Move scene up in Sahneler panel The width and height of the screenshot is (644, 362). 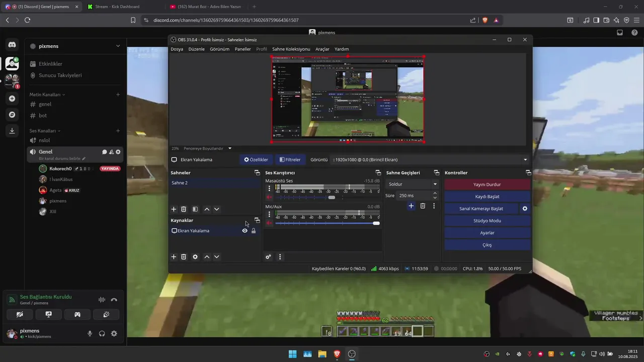[x=207, y=209]
